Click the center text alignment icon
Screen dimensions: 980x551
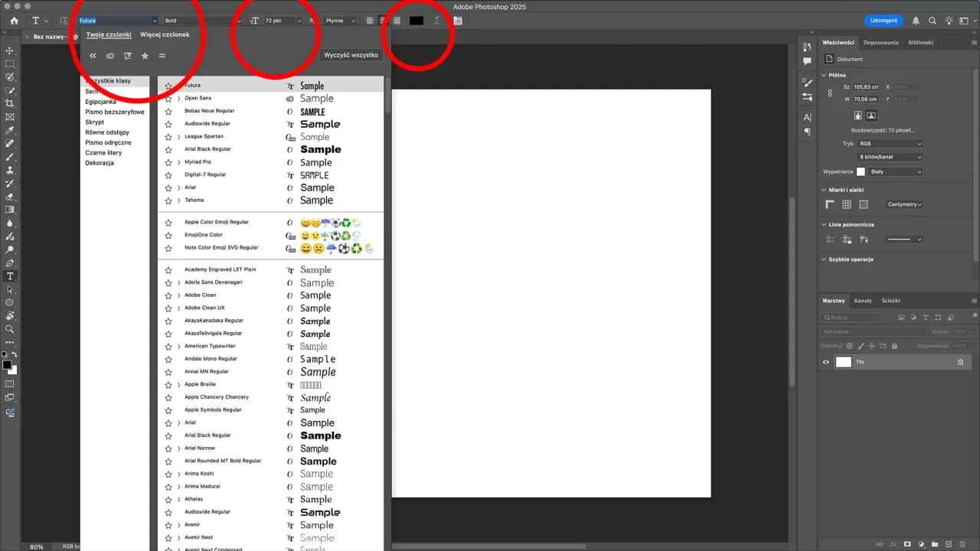[x=384, y=21]
